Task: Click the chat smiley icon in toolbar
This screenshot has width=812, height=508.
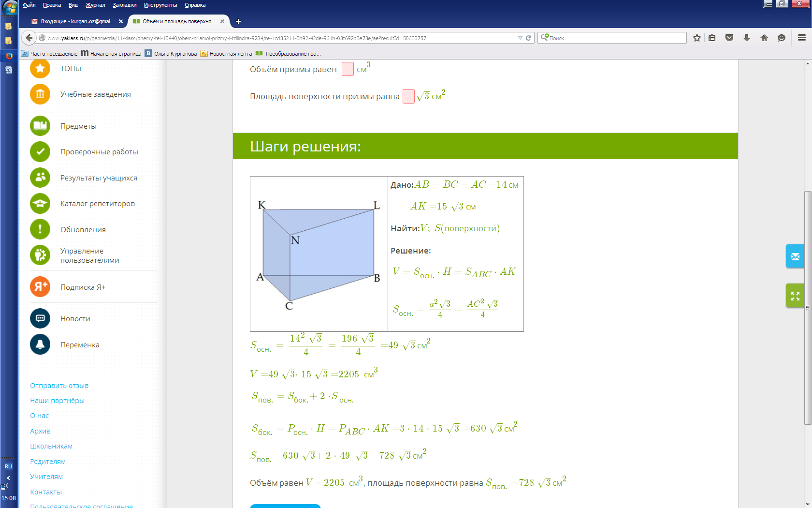Action: coord(782,38)
